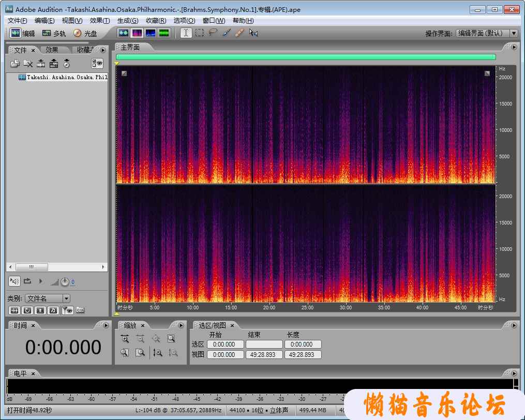Toggle advanced options button in Files panel

click(97, 63)
